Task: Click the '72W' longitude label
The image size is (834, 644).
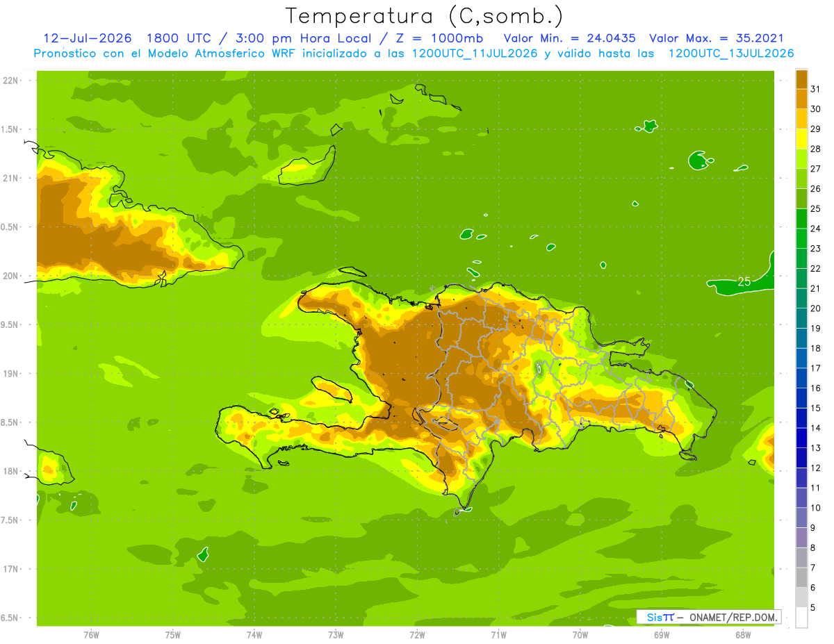Action: pos(417,634)
